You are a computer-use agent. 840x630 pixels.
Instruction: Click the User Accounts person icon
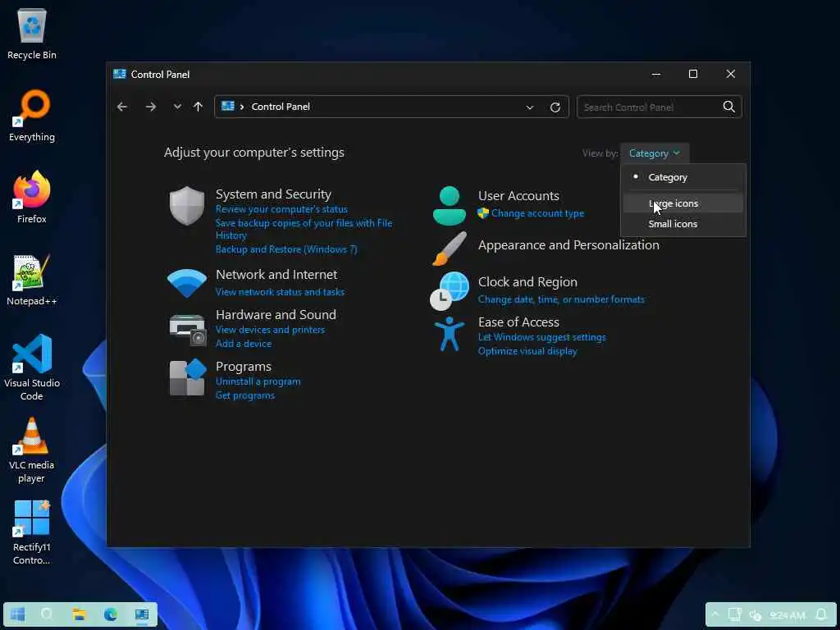[449, 205]
